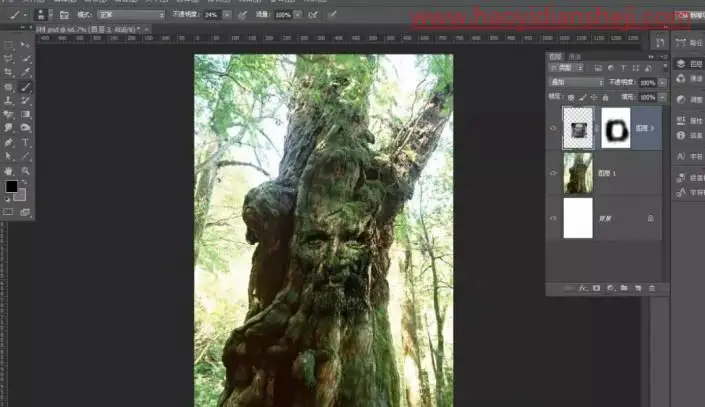Viewport: 705px width, 407px height.
Task: Filter layers by shape layers
Action: 636,68
